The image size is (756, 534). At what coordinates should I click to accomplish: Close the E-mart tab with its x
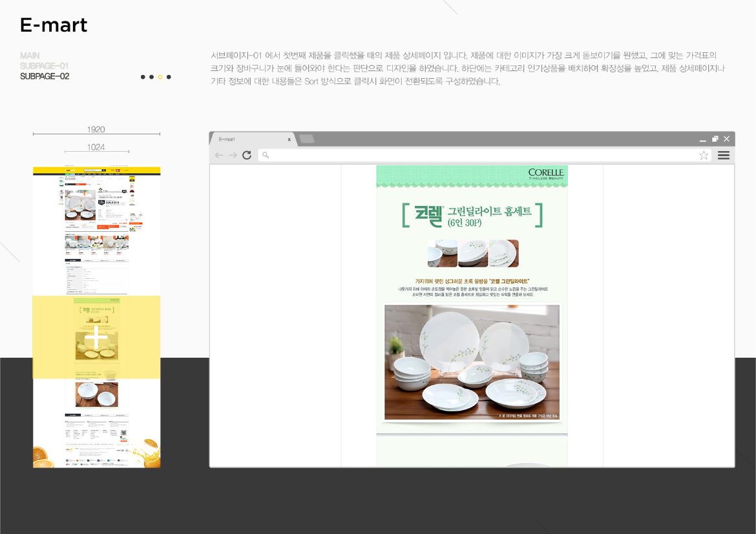(x=289, y=138)
